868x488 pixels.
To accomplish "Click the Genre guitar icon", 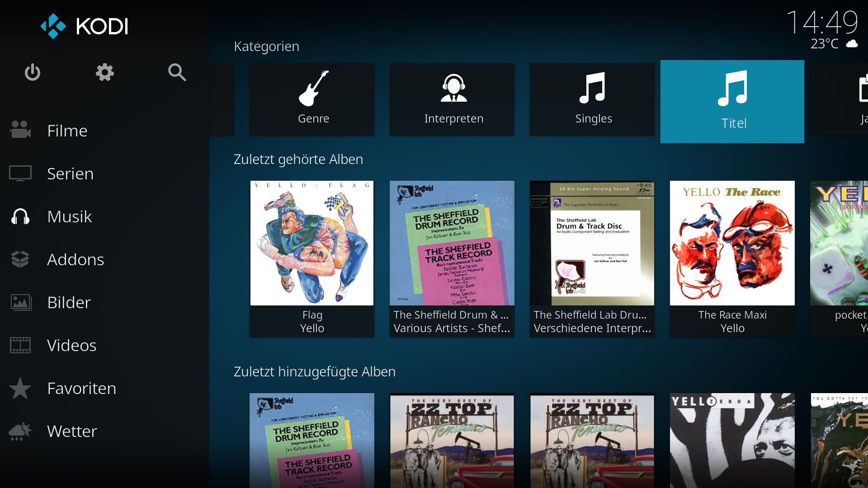I will 313,88.
